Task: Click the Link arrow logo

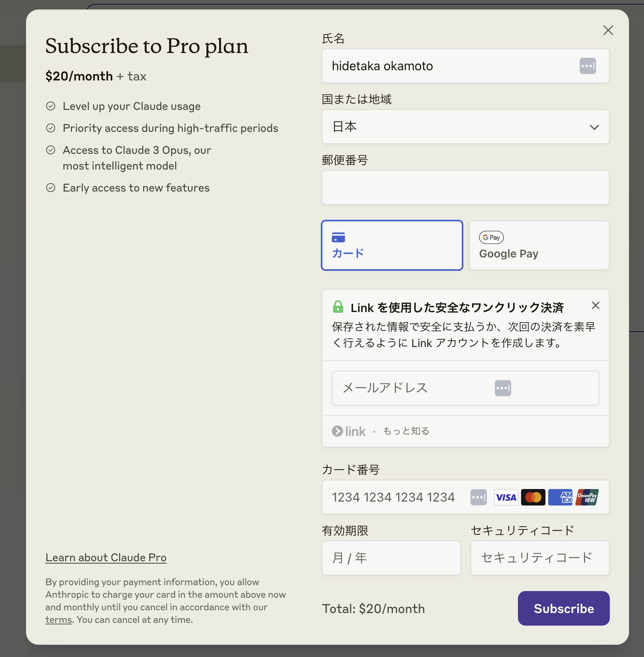Action: pos(338,431)
